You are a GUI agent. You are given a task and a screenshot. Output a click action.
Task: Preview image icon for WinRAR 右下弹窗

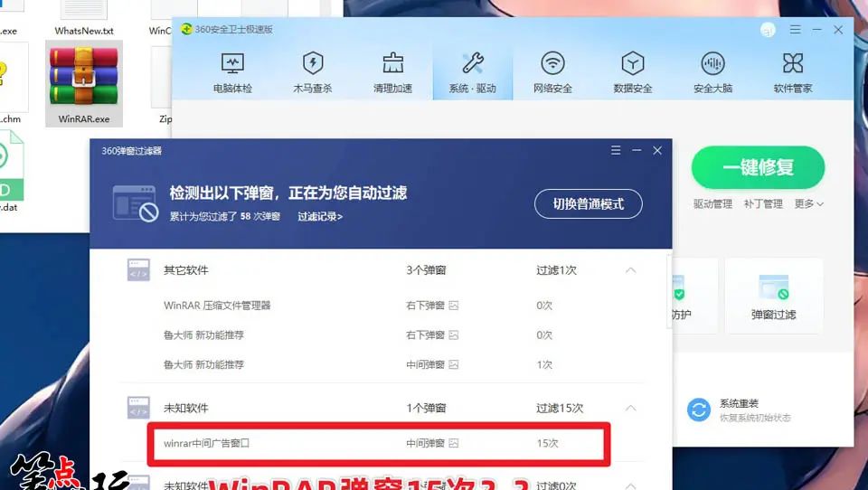point(453,305)
